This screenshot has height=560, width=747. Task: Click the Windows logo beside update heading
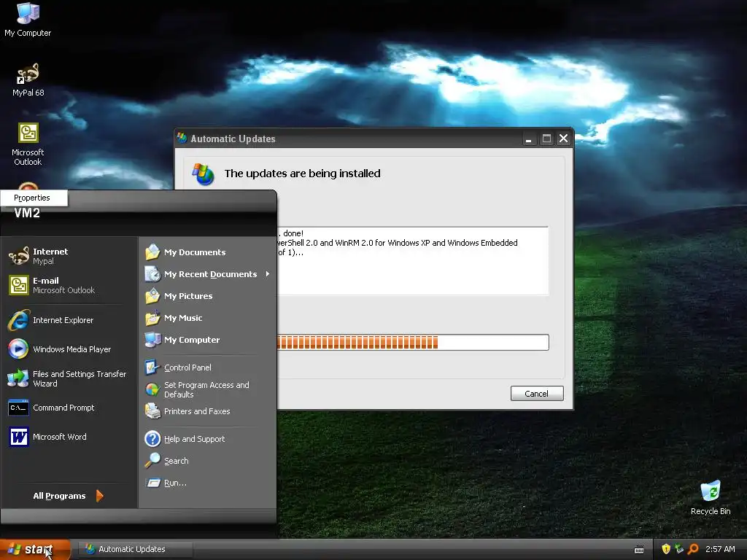(204, 174)
